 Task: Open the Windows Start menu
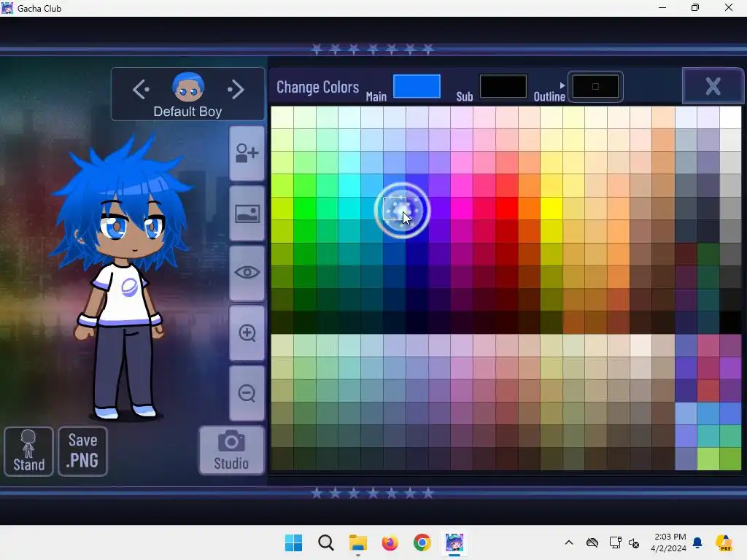(293, 542)
